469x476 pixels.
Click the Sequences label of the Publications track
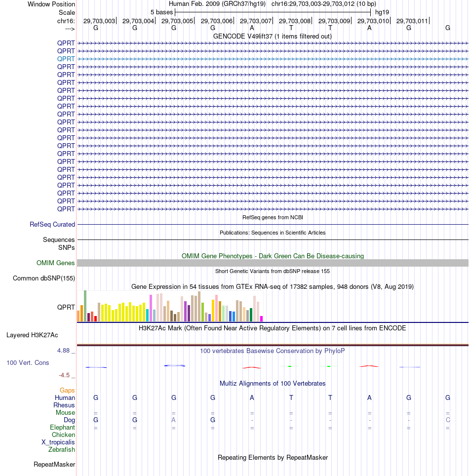59,240
